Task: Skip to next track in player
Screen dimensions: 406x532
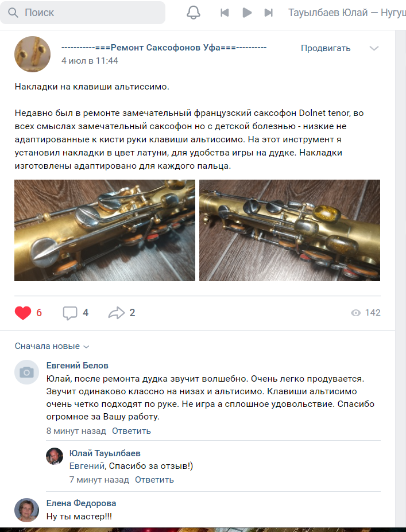Action: tap(269, 13)
